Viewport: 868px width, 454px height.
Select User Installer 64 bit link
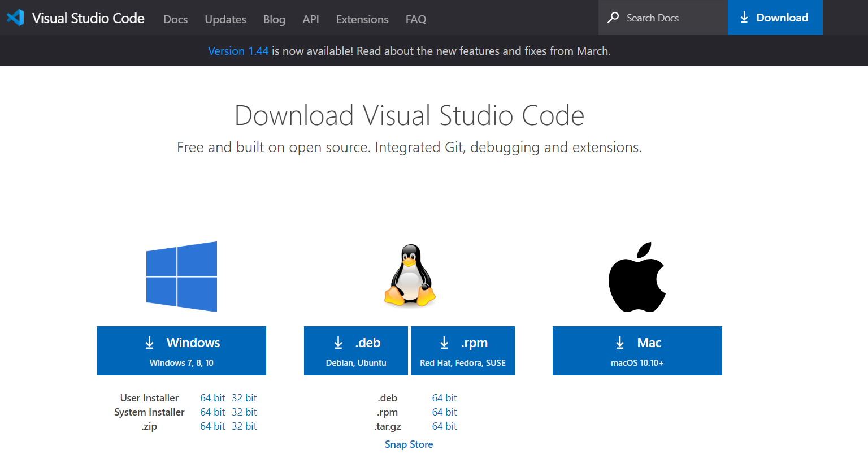pos(212,398)
